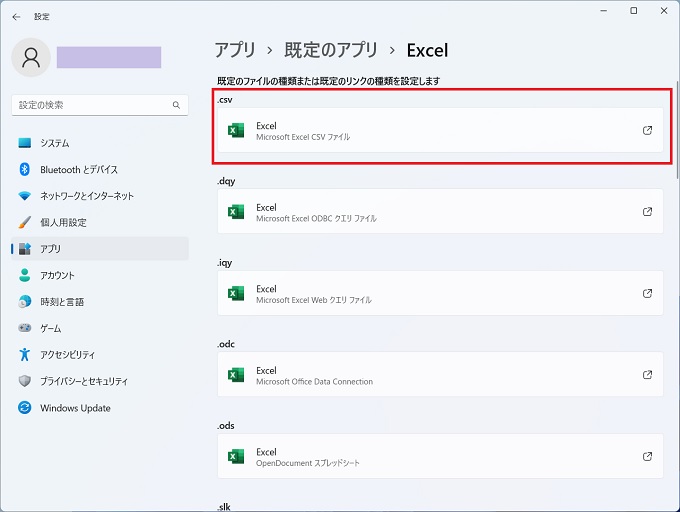This screenshot has width=680, height=512.
Task: Minimize the Settings window
Action: [603, 11]
